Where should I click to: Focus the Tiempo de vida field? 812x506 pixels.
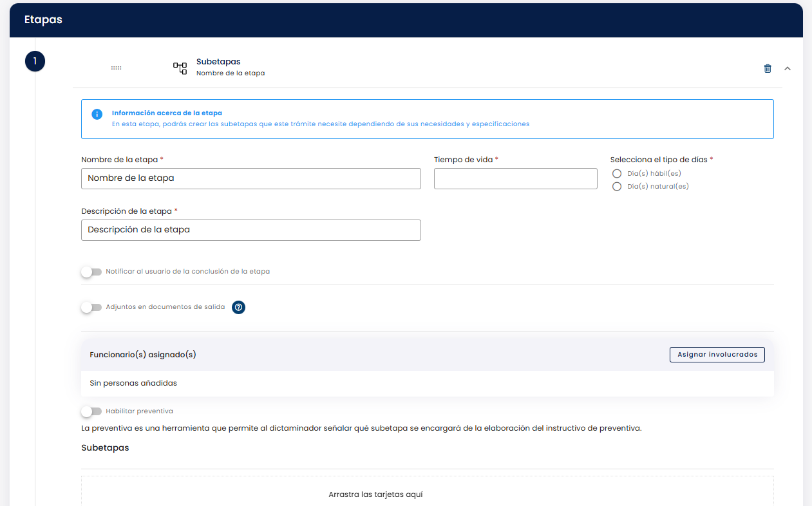pyautogui.click(x=516, y=178)
